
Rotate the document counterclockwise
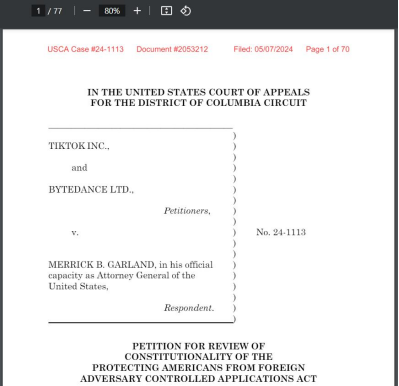tap(186, 11)
